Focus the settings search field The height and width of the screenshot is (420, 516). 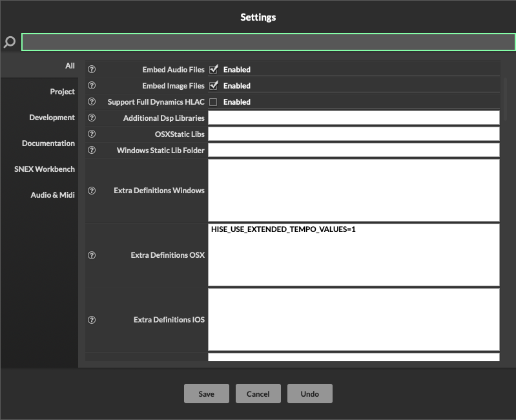(268, 42)
